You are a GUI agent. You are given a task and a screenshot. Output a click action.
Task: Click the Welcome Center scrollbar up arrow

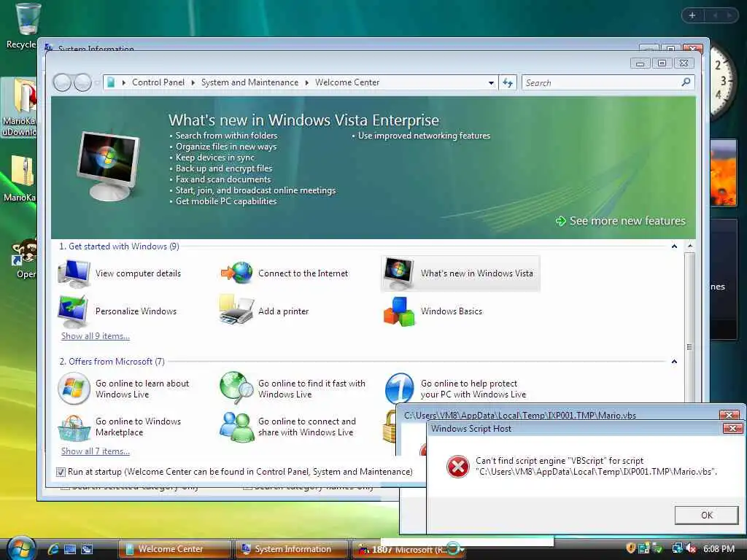coord(690,246)
